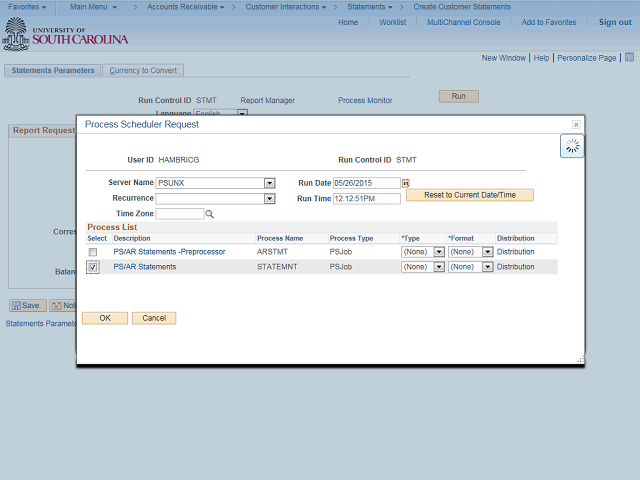Click the Sign out link
Screen dimensions: 640x480
615,22
